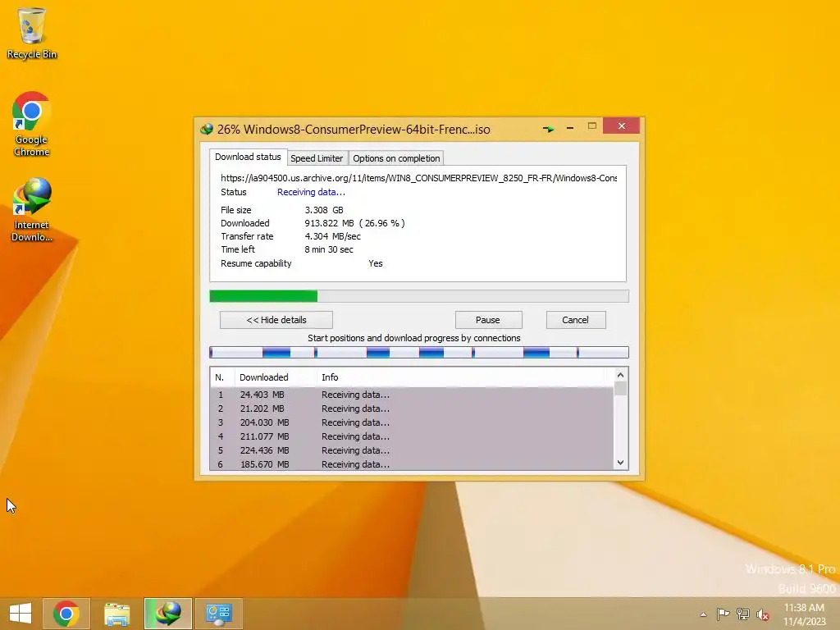The height and width of the screenshot is (630, 840).
Task: Open Control Panel taskbar item
Action: (x=218, y=614)
